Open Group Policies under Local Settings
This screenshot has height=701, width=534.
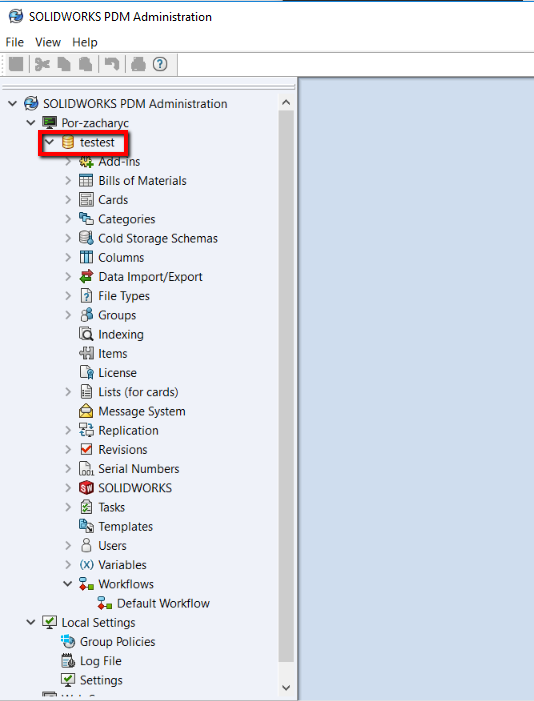pyautogui.click(x=108, y=642)
